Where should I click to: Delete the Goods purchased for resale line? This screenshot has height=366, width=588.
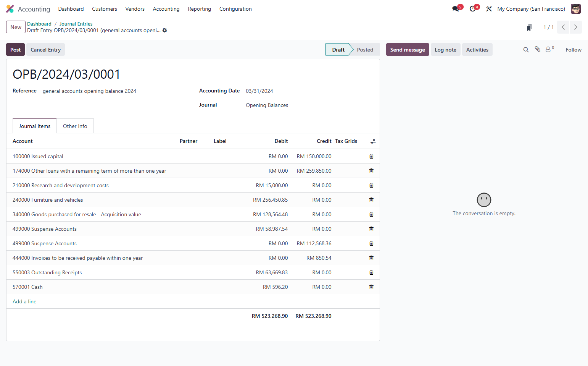coord(371,214)
